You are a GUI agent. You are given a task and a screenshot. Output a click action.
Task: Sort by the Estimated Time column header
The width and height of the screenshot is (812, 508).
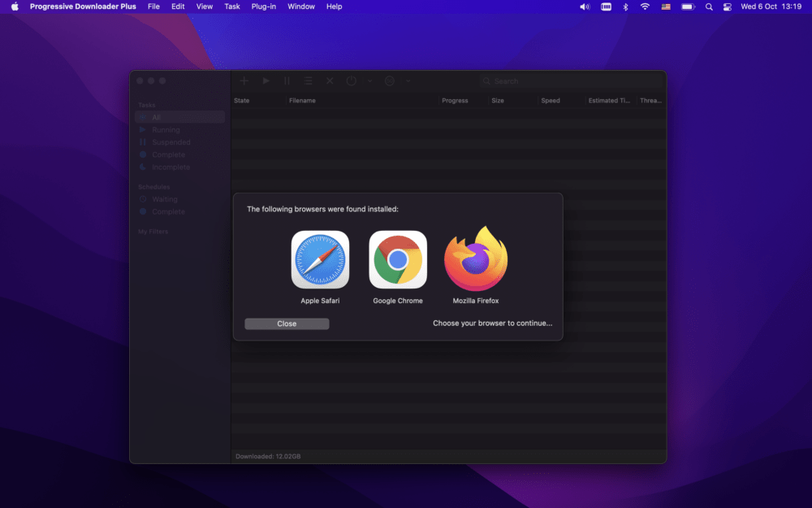coord(611,101)
